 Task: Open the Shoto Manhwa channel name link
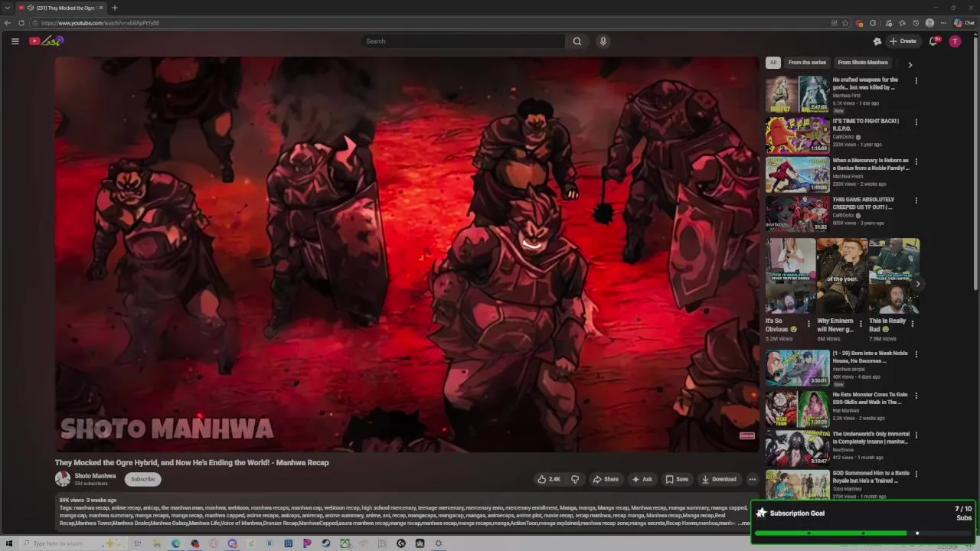(x=95, y=475)
